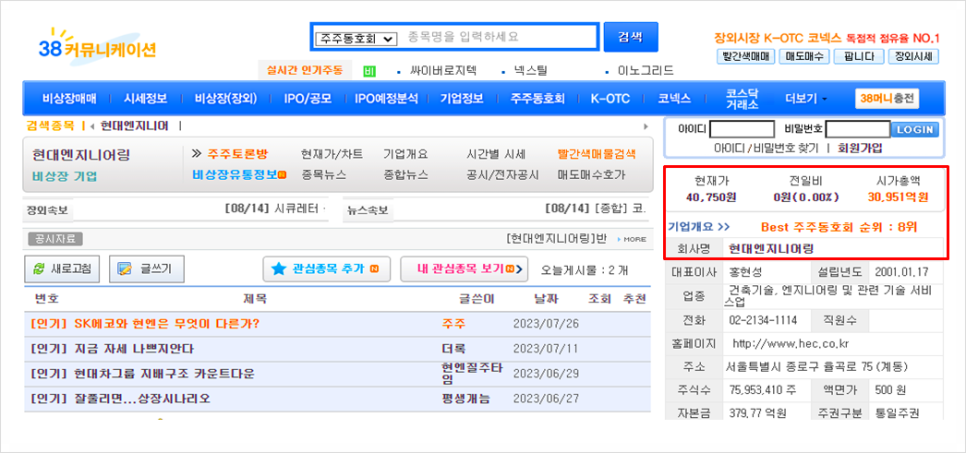Open the 종합뉴스 link
The height and width of the screenshot is (453, 966).
[405, 174]
